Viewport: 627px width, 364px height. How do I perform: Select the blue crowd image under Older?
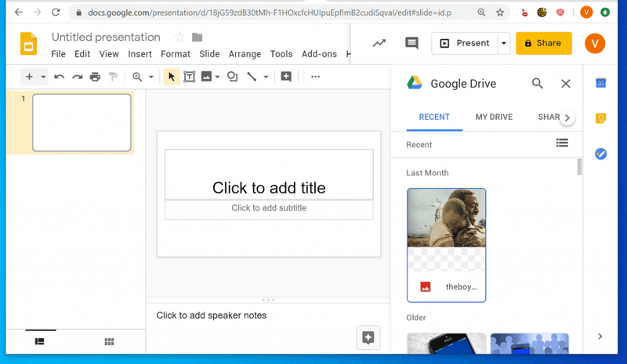[x=530, y=343]
